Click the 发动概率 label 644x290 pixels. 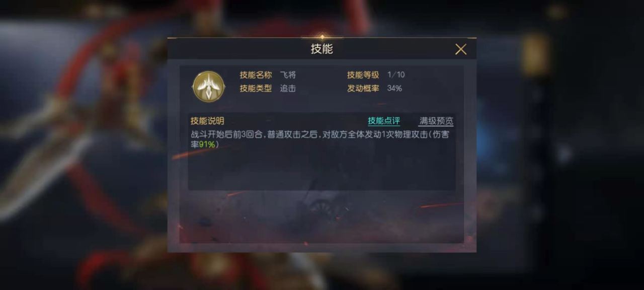[363, 88]
